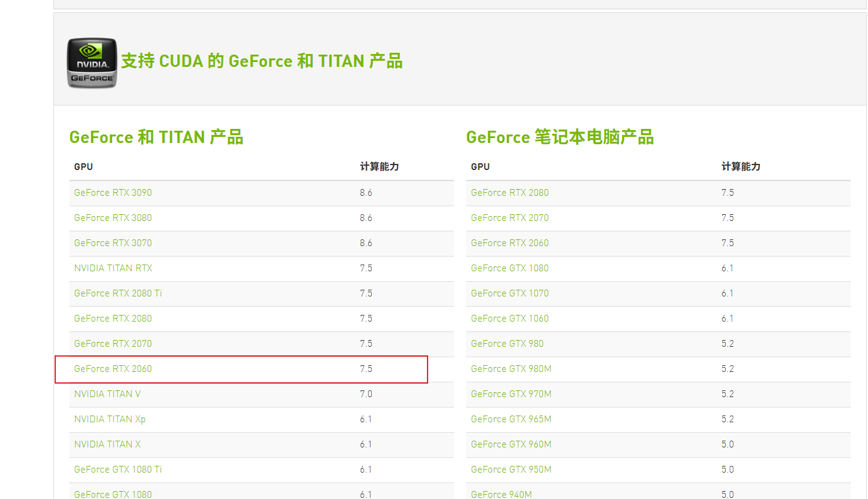This screenshot has height=499, width=868.
Task: Click the 7.0 value in the TITAN V row
Action: point(366,394)
